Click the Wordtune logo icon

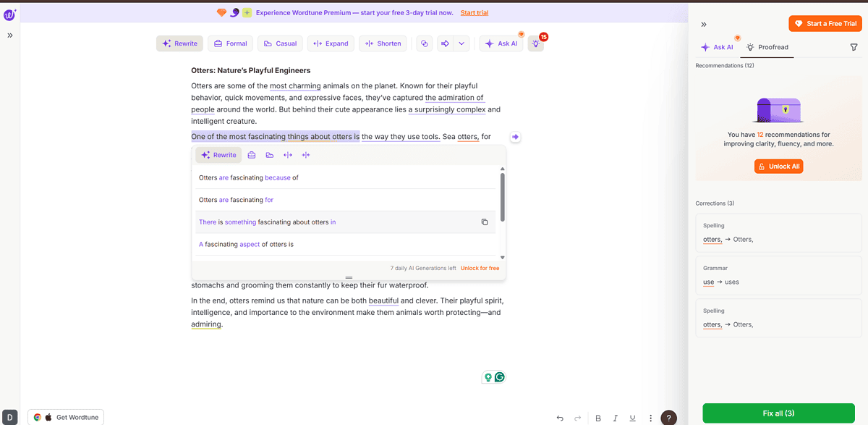(x=9, y=14)
